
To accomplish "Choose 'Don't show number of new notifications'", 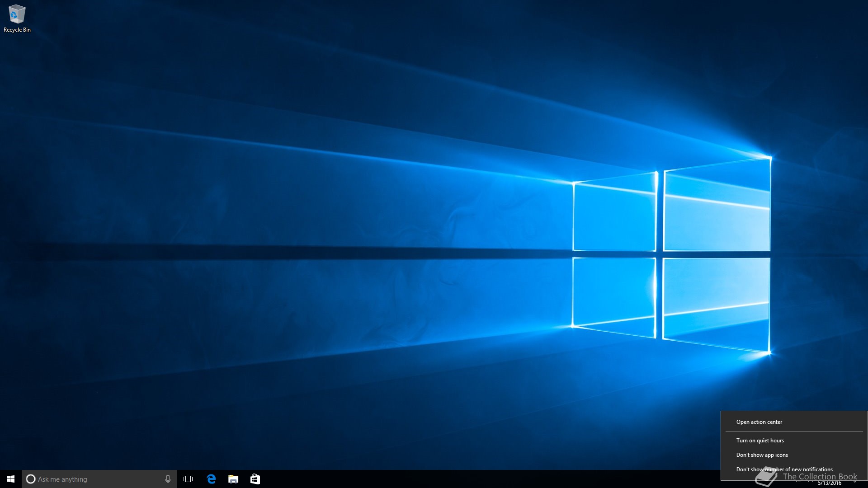I will pyautogui.click(x=794, y=469).
